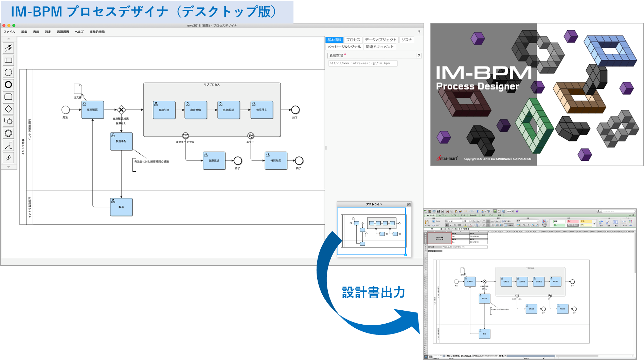Select the 製造 task in lower lane
This screenshot has height=360, width=644.
121,207
